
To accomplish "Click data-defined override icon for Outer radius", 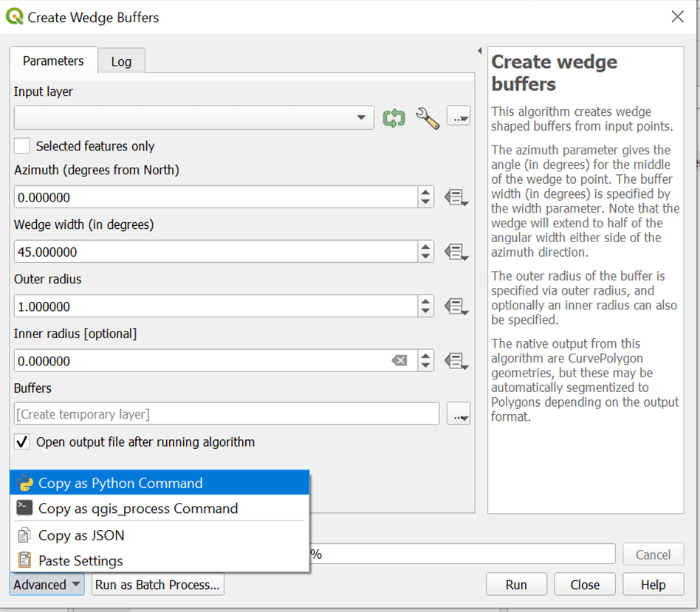I will 456,306.
